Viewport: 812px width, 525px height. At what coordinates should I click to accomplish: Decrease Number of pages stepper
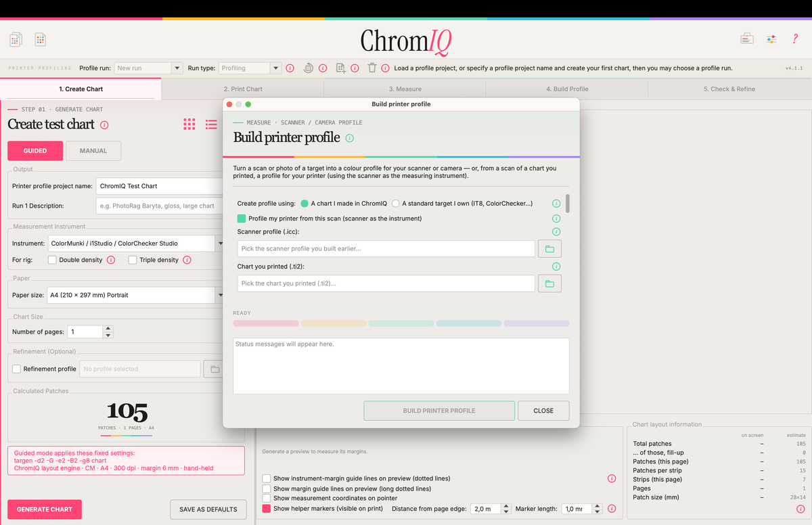tap(108, 336)
